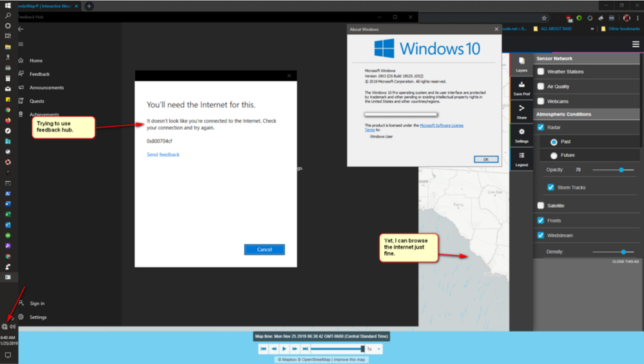Open the ALL ABOUT RAID bookmark folder

pyautogui.click(x=552, y=29)
